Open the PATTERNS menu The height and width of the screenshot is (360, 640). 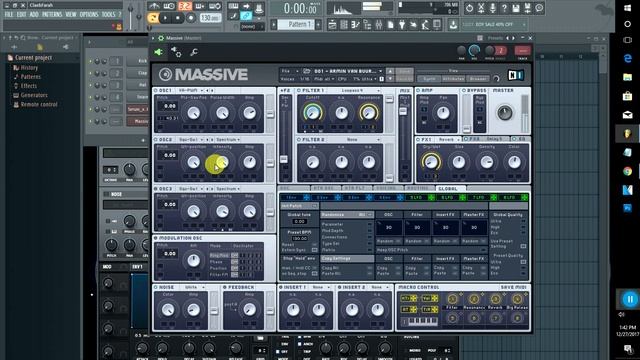[x=52, y=14]
